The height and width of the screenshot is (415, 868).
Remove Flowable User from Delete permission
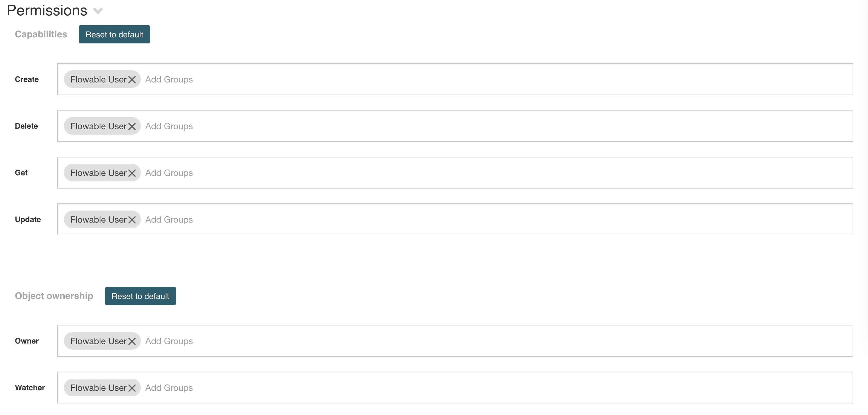(132, 126)
